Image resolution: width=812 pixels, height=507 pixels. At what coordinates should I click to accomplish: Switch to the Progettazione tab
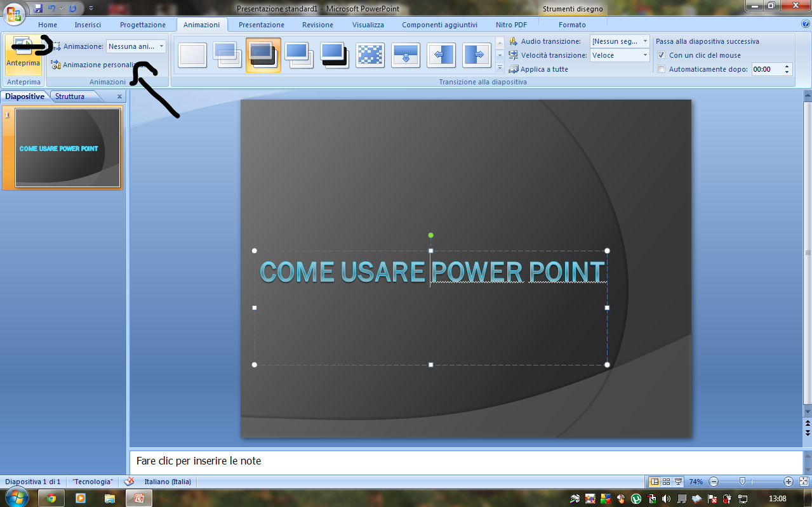[143, 25]
